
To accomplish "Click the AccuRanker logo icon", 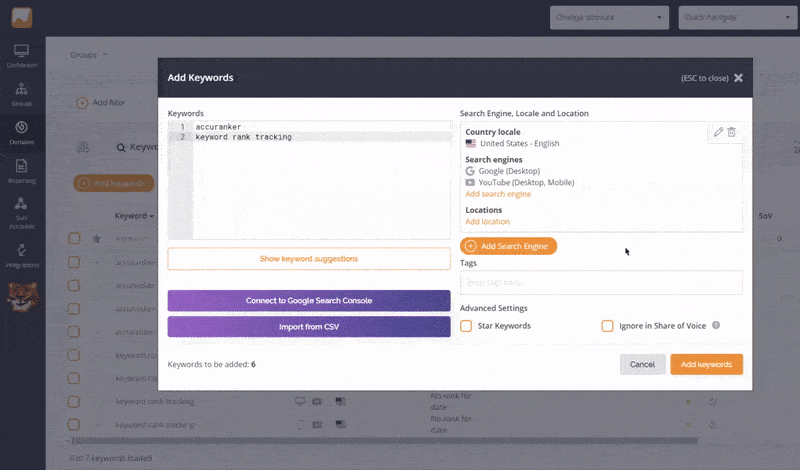I will click(x=22, y=18).
